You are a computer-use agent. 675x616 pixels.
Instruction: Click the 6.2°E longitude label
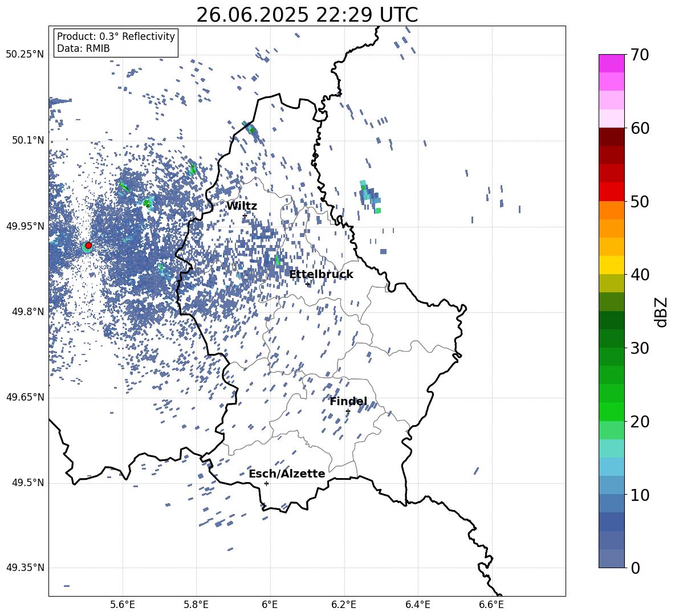[x=344, y=605]
